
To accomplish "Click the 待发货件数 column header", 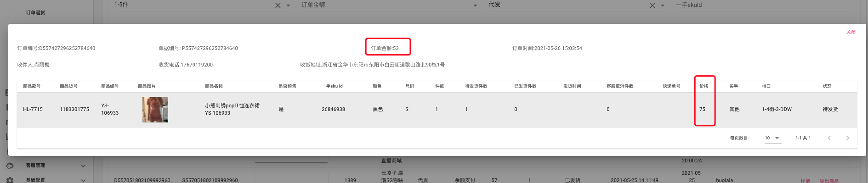I will 476,86.
